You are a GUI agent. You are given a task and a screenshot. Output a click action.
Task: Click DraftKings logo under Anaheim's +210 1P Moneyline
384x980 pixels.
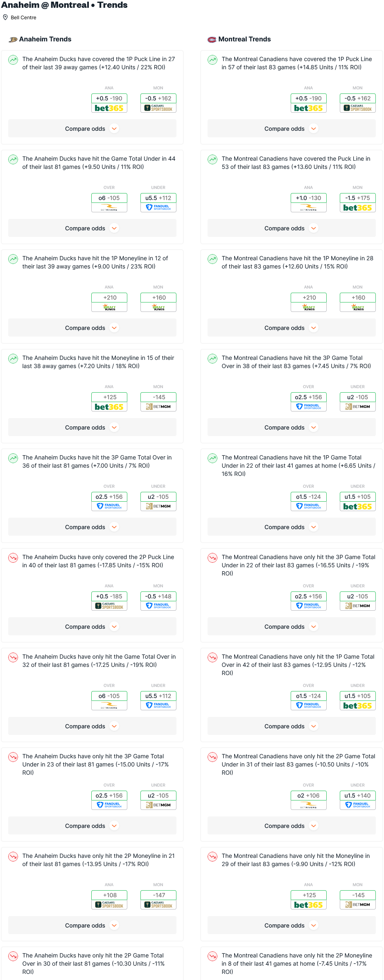click(x=109, y=307)
